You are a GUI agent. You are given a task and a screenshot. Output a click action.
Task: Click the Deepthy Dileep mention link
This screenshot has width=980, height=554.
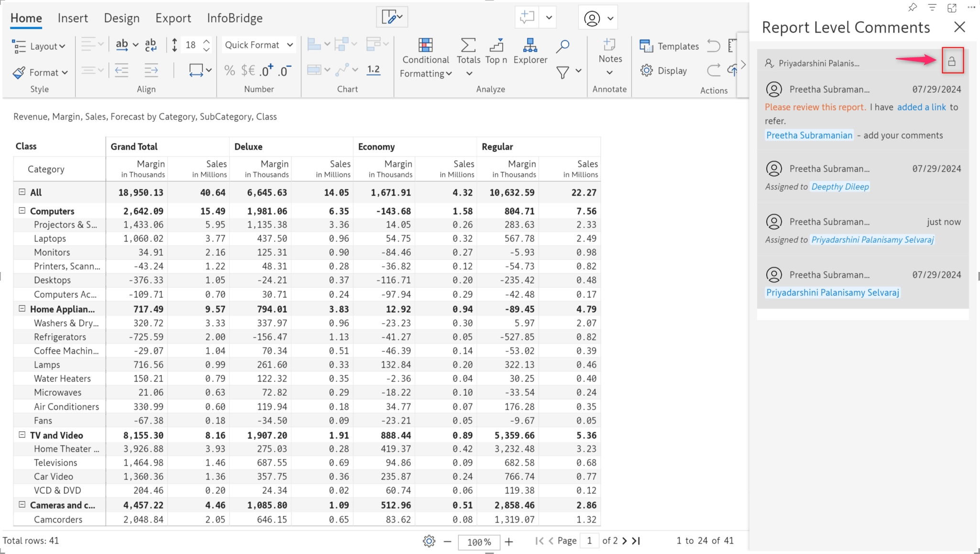click(840, 187)
